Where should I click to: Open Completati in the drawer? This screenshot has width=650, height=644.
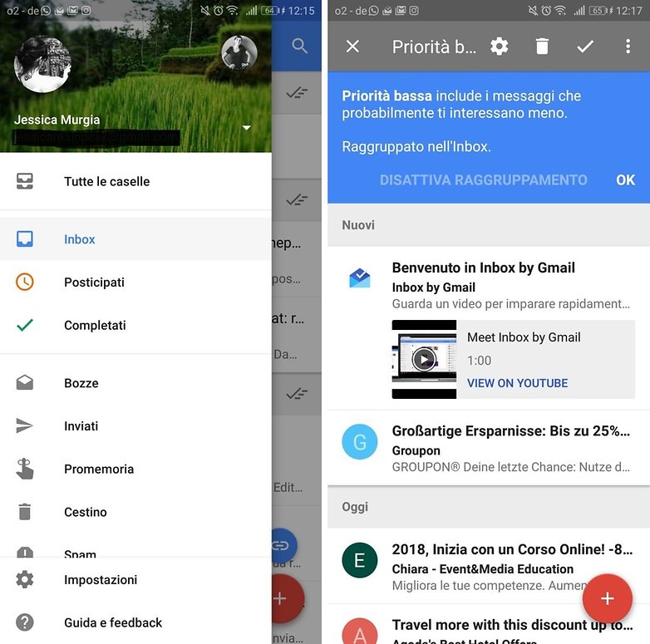pyautogui.click(x=135, y=325)
